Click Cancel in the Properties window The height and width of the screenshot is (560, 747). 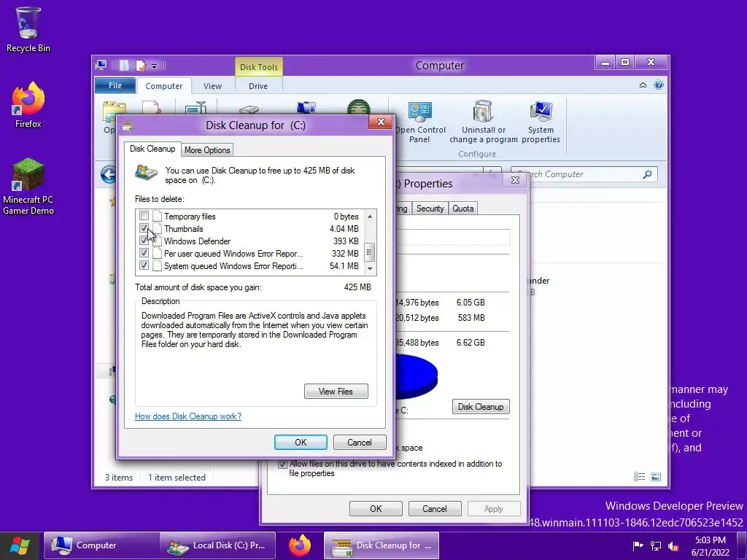click(x=435, y=508)
